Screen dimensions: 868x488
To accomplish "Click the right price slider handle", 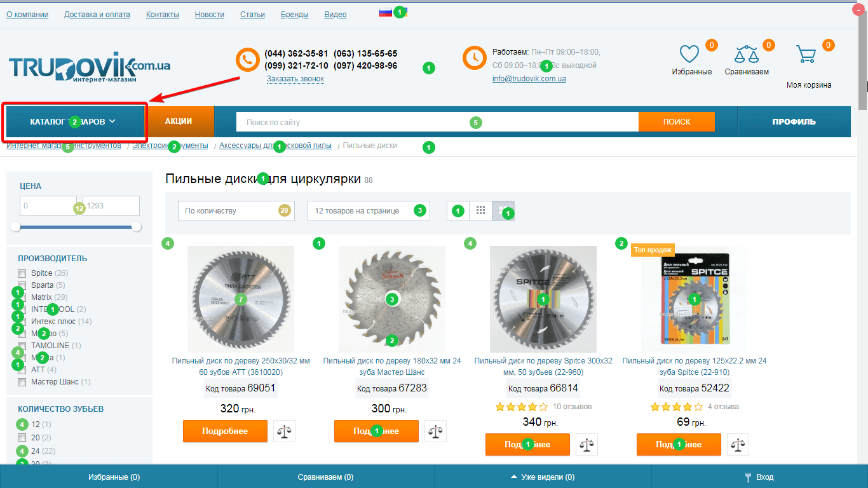I will tap(136, 227).
